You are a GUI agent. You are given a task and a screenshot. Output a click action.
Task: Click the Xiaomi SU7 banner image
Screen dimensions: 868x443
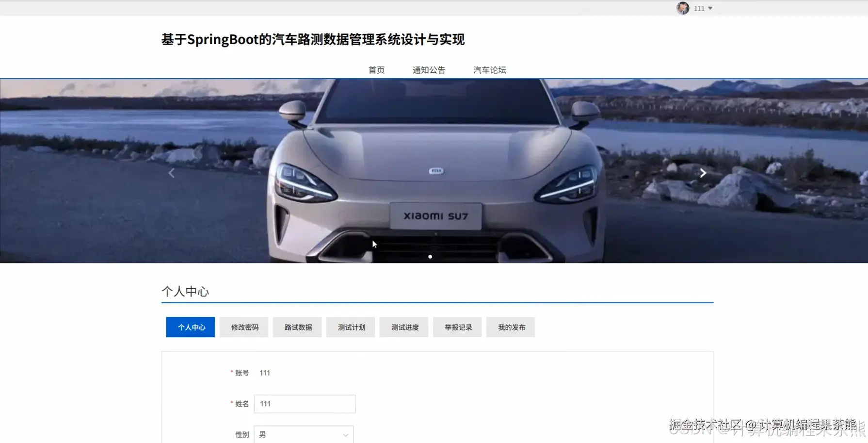tap(434, 171)
